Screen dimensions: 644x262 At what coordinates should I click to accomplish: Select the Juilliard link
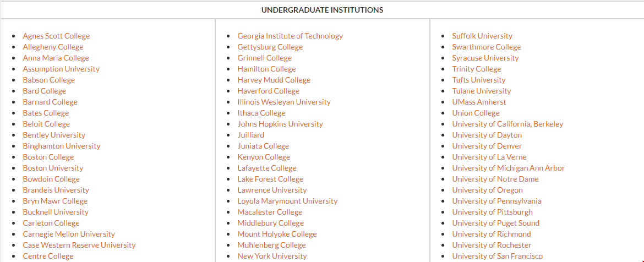tap(250, 135)
